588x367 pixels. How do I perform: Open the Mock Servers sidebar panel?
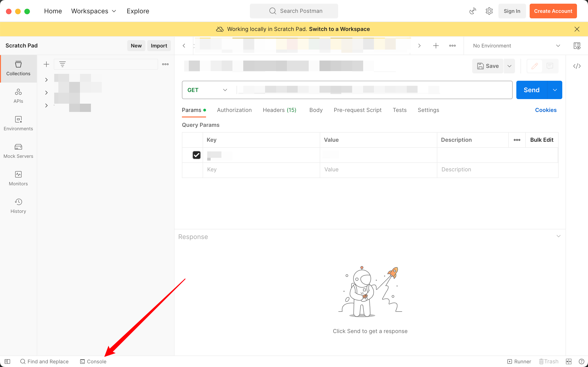click(x=18, y=151)
